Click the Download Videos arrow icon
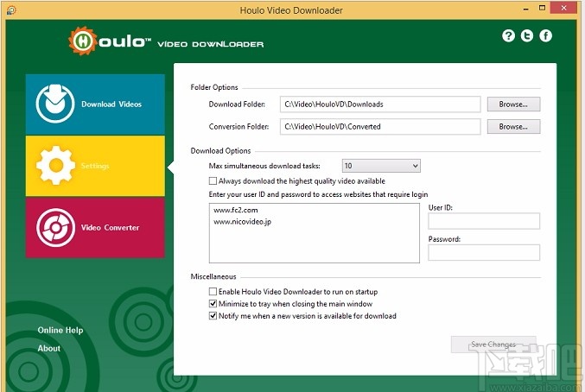 [55, 104]
